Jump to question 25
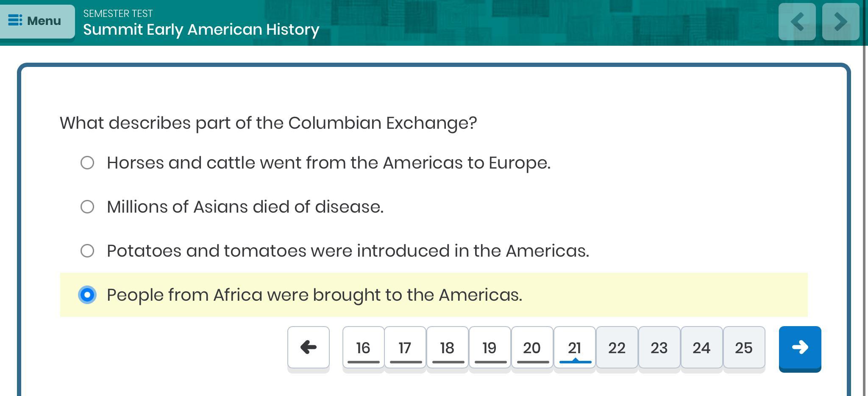868x396 pixels. [744, 348]
